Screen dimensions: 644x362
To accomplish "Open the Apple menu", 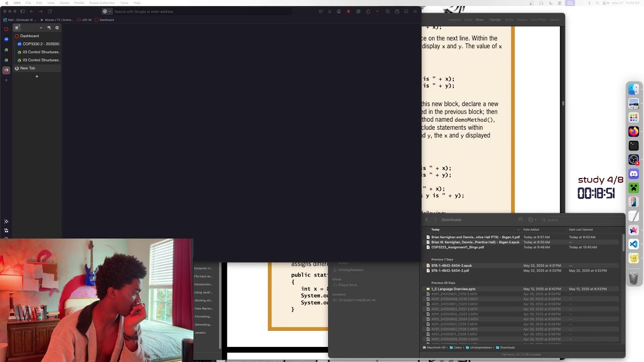I will [6, 3].
